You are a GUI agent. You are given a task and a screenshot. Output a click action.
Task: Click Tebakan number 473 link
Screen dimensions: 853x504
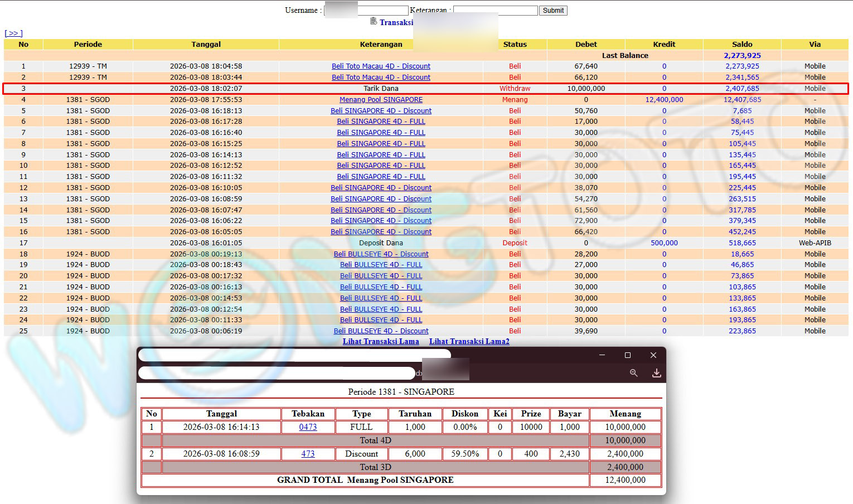tap(308, 454)
